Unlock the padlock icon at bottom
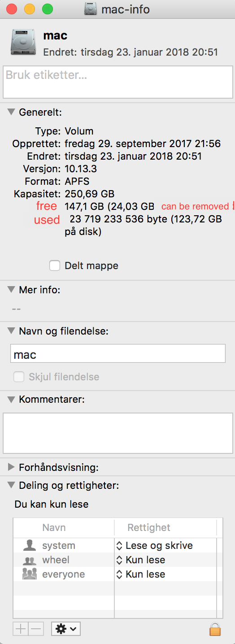 (x=215, y=629)
